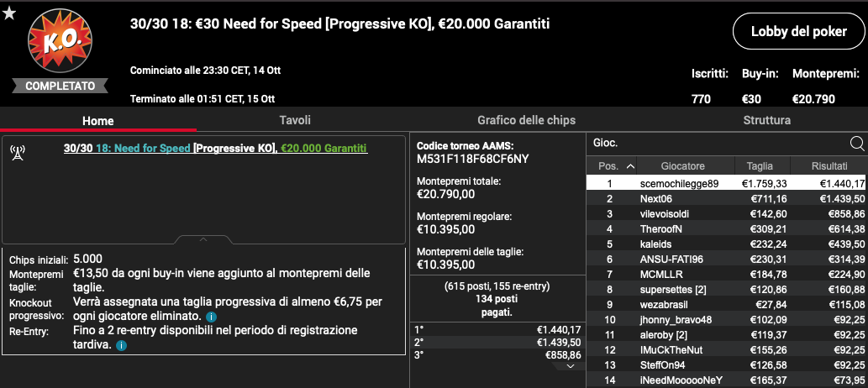Select player scemochilegge89 row

click(x=727, y=184)
